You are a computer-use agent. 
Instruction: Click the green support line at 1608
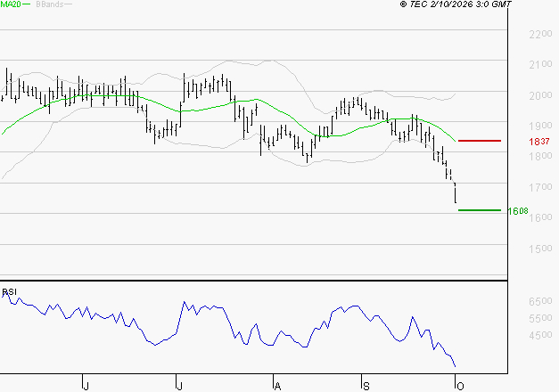pos(480,210)
